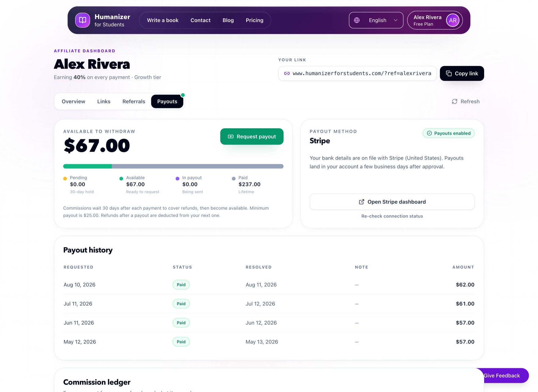Open the Write a book page
The height and width of the screenshot is (392, 538).
click(x=163, y=20)
